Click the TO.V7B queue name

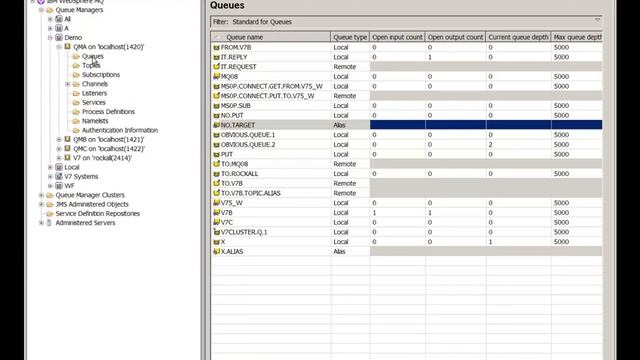point(231,183)
